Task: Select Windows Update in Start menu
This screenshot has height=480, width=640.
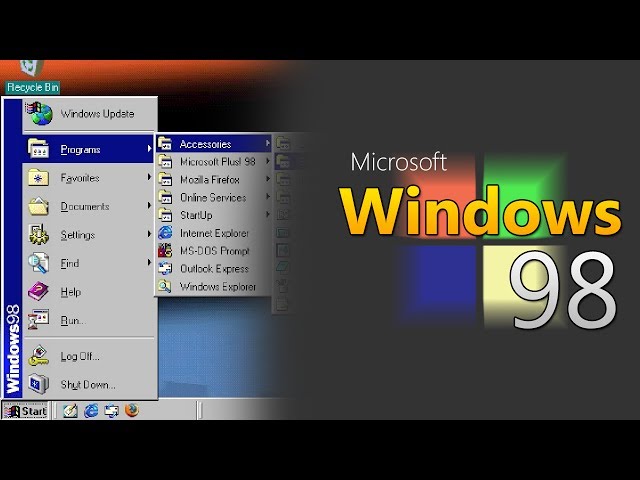Action: [89, 113]
